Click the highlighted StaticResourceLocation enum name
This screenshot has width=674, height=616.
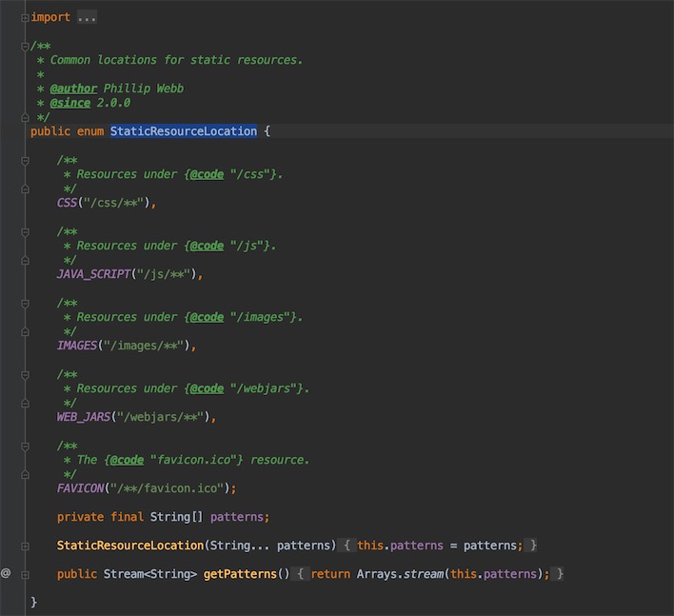184,131
